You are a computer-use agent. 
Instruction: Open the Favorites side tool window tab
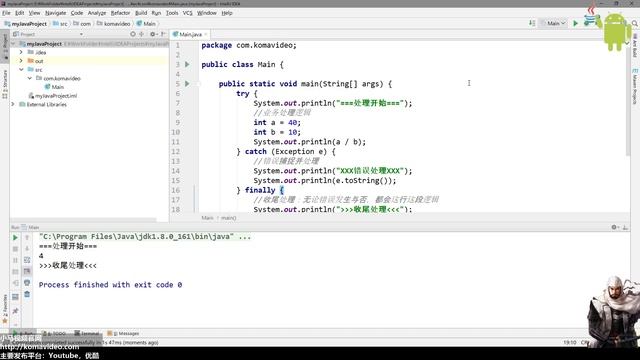tap(5, 309)
